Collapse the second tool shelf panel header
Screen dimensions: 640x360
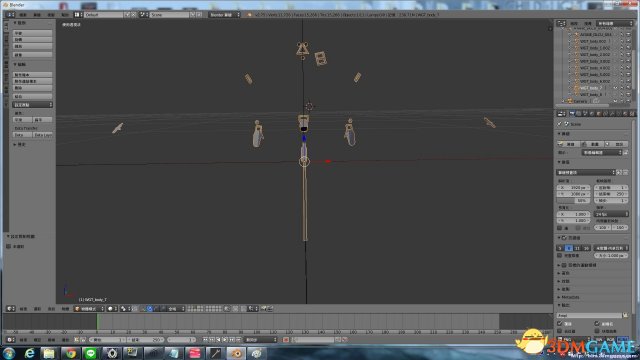click(x=20, y=64)
